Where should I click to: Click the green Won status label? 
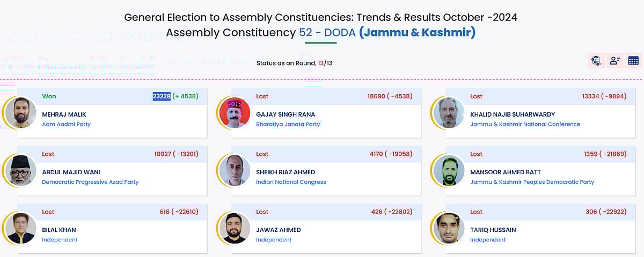click(49, 96)
